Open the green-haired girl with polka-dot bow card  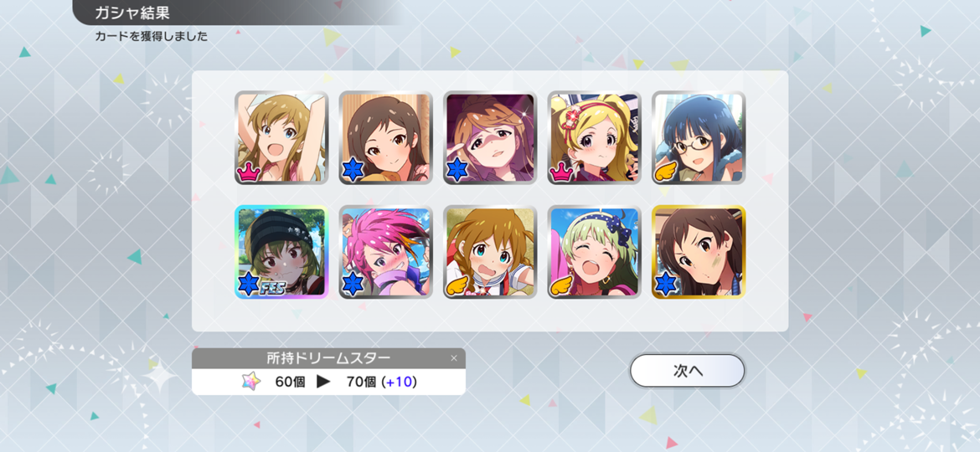595,252
